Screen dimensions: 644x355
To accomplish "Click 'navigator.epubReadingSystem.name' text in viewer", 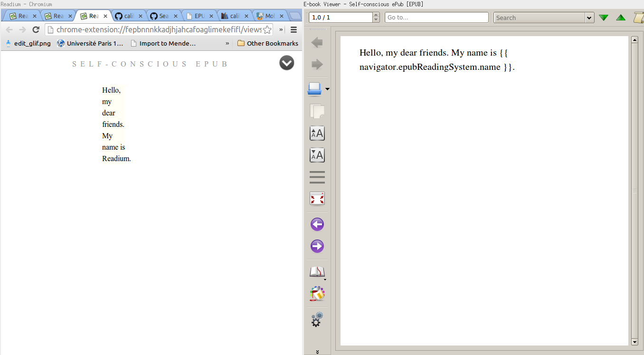I will [x=430, y=67].
